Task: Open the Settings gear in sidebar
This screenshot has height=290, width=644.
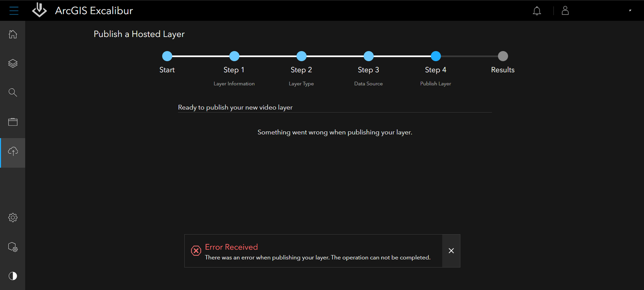Action: [13, 217]
